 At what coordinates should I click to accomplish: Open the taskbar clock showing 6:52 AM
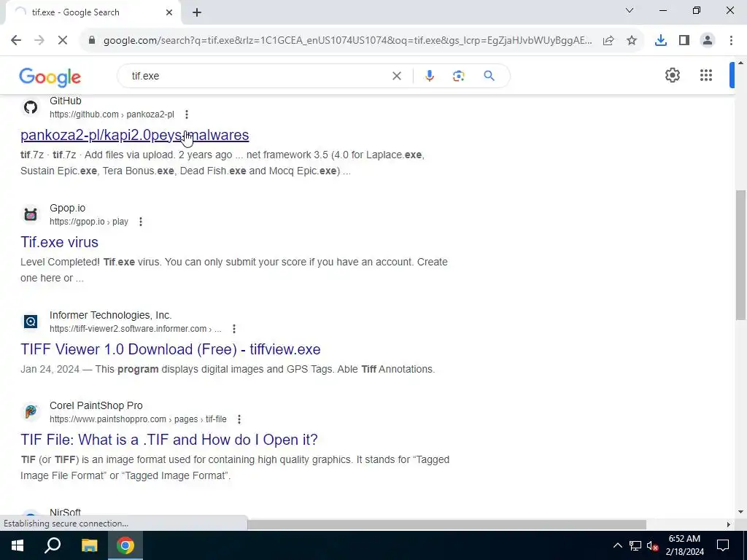[x=684, y=545]
